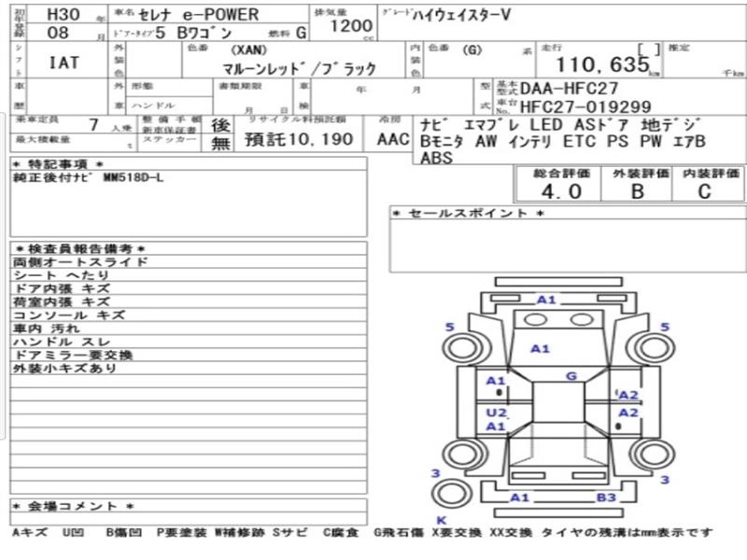Click the chassis number "HFC27-019299"
Screen dimensions: 747x560
(585, 106)
